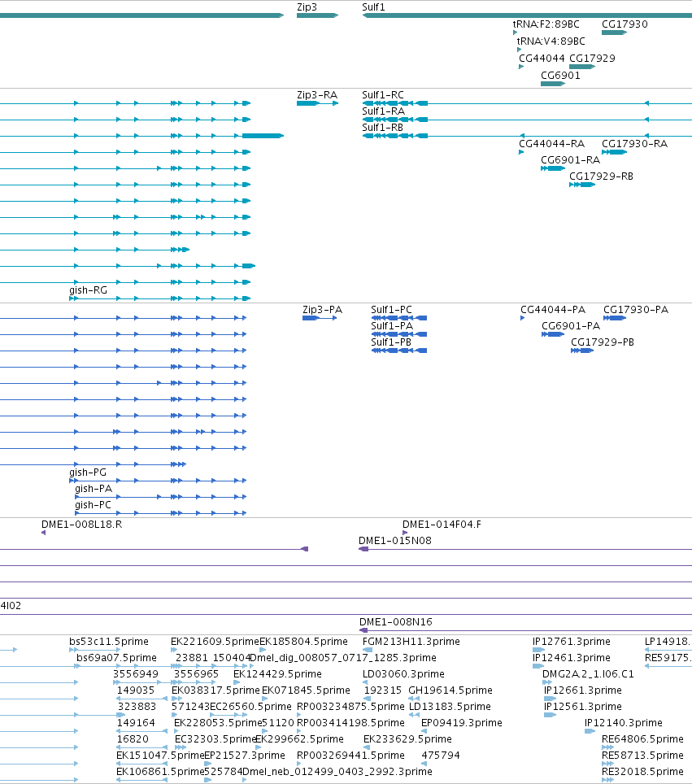Select the LD03060.3prime EST
692x784 pixels.
tap(365, 682)
